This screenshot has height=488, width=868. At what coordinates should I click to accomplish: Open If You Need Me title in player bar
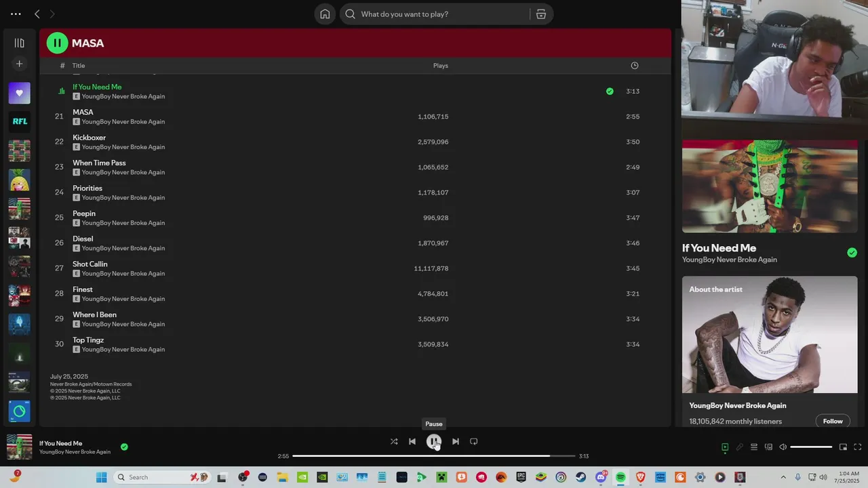[x=61, y=443]
